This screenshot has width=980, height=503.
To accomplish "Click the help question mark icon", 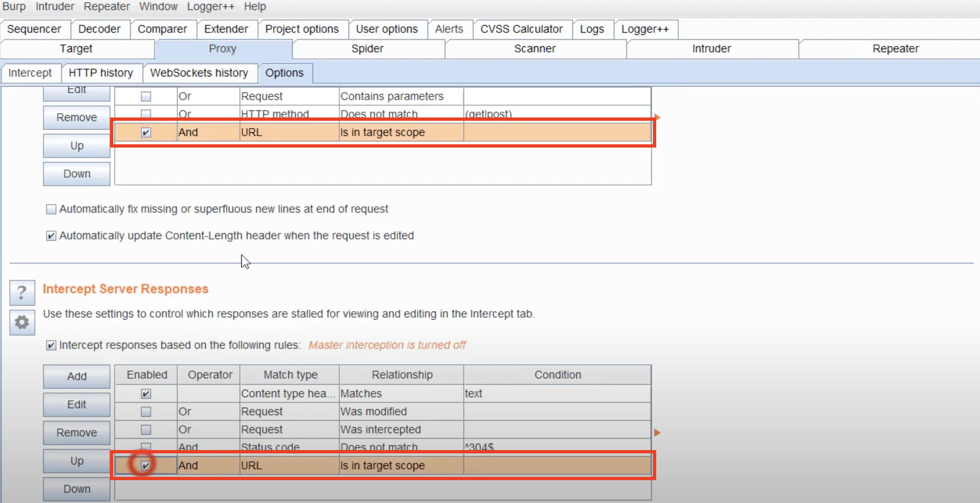I will [x=22, y=293].
